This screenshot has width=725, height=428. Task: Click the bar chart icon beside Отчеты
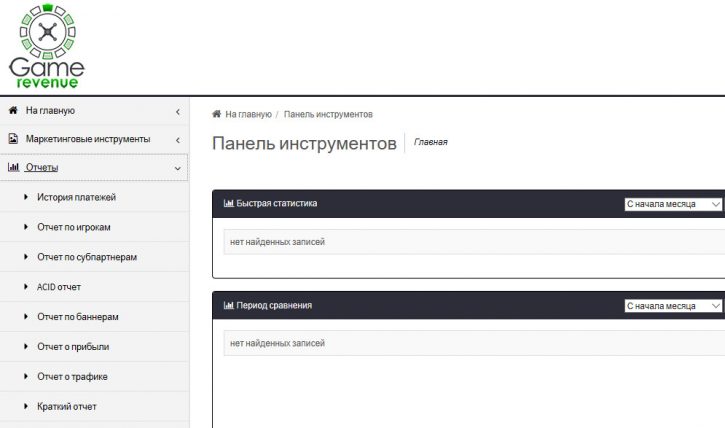13,167
